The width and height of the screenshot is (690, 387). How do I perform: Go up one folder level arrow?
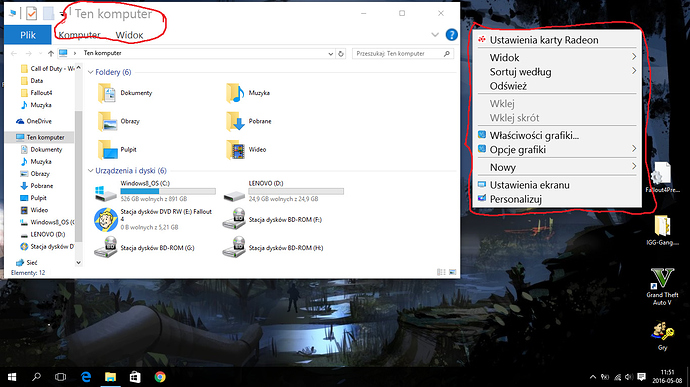(51, 54)
